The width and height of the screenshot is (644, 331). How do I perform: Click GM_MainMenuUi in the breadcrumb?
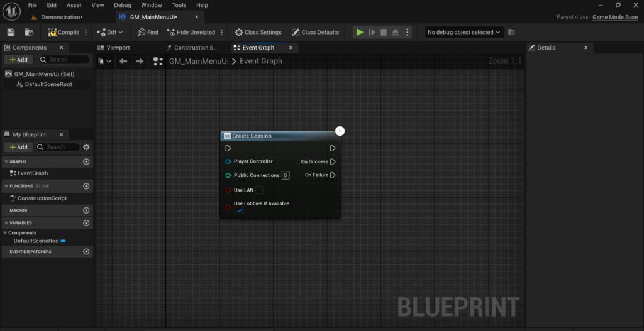click(199, 61)
